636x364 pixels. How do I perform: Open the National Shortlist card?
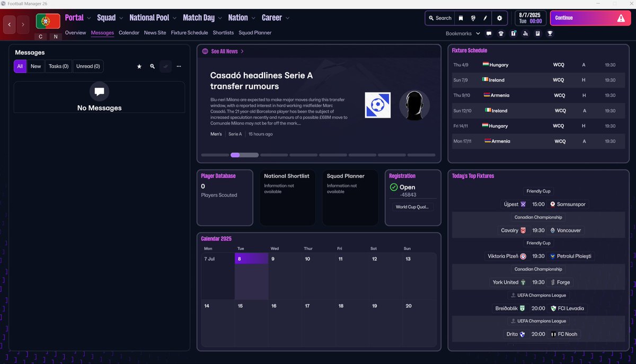click(x=287, y=198)
